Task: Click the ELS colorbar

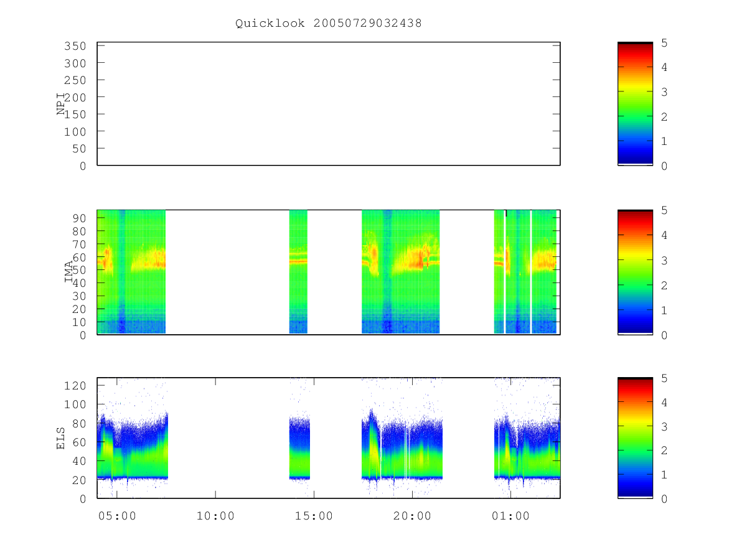Action: 635,438
